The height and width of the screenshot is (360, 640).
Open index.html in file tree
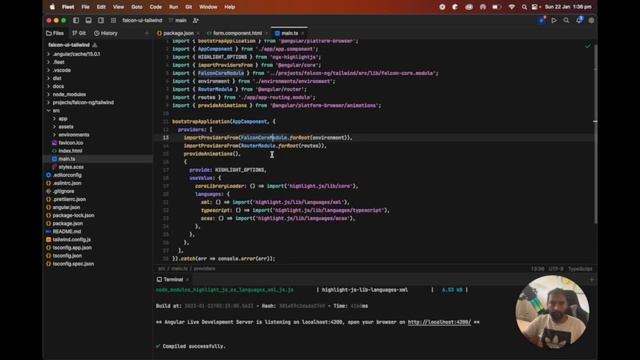click(x=70, y=151)
